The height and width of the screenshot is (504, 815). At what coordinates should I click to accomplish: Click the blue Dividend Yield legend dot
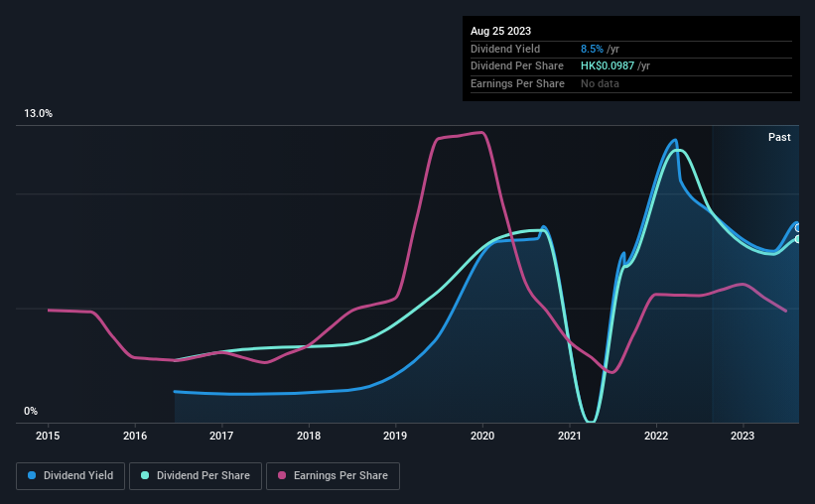coord(32,475)
